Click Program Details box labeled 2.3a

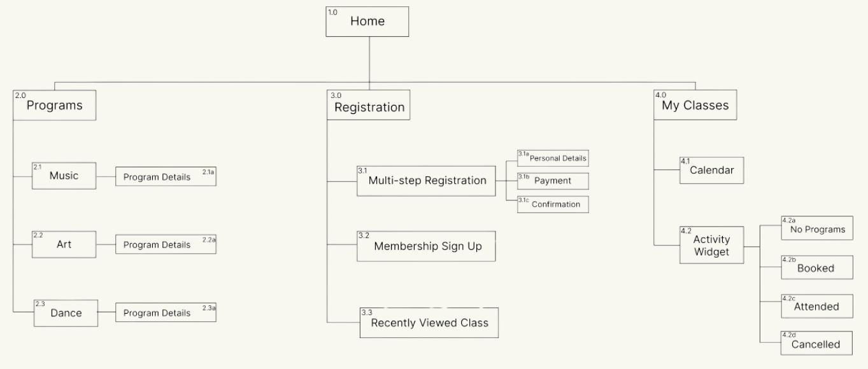coord(166,313)
